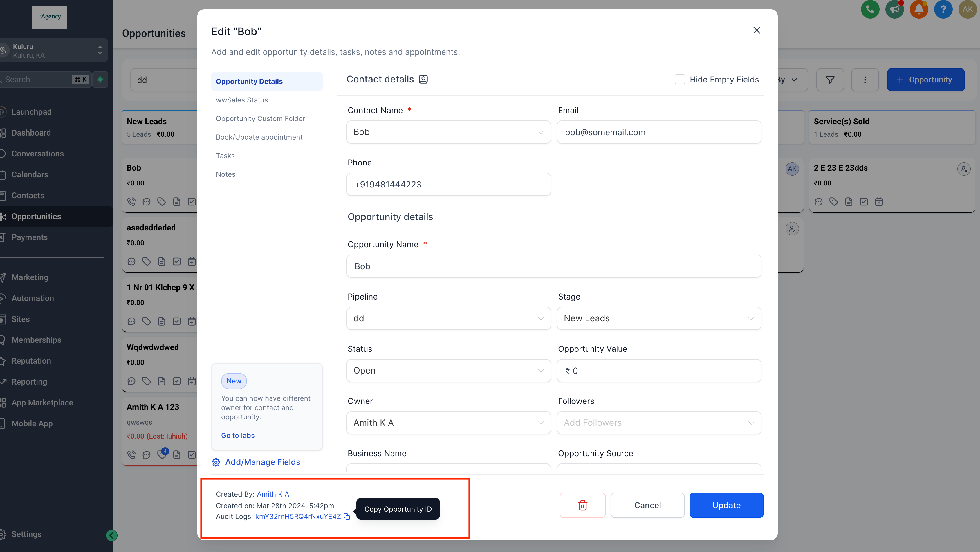The image size is (980, 552).
Task: Enable the Hide Empty Fields checkbox
Action: [x=679, y=79]
